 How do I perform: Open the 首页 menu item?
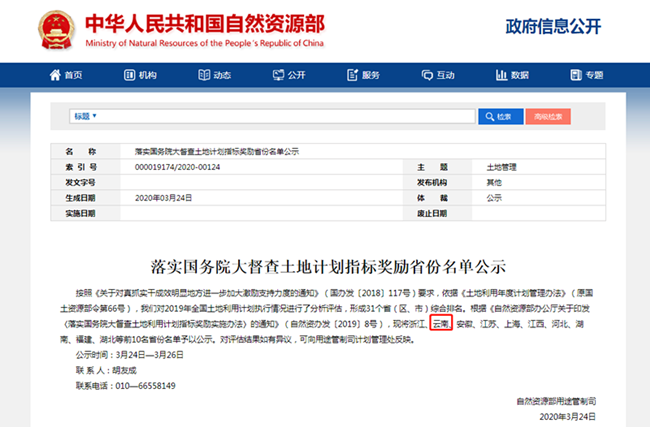(x=73, y=76)
